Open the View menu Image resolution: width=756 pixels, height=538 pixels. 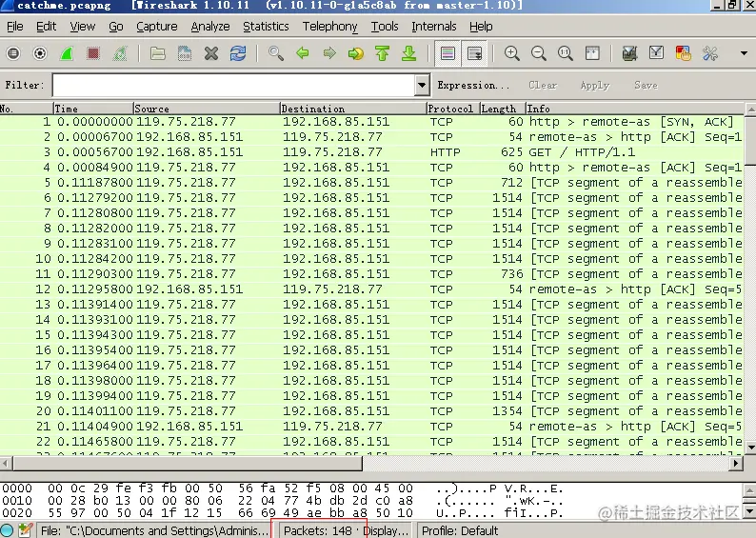point(83,26)
